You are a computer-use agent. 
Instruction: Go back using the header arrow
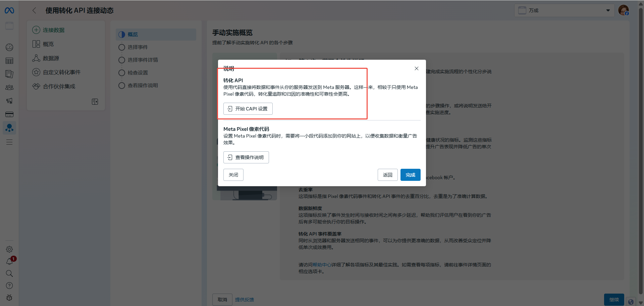pyautogui.click(x=34, y=10)
